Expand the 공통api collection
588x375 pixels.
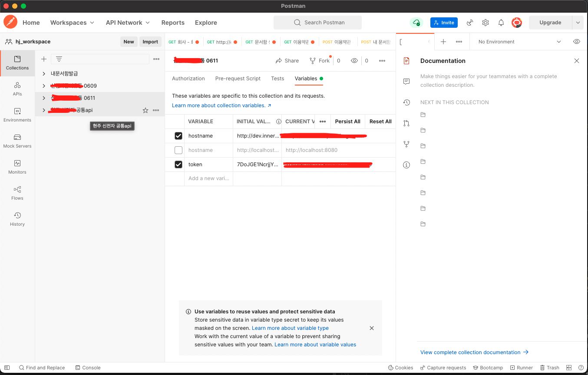tap(44, 110)
